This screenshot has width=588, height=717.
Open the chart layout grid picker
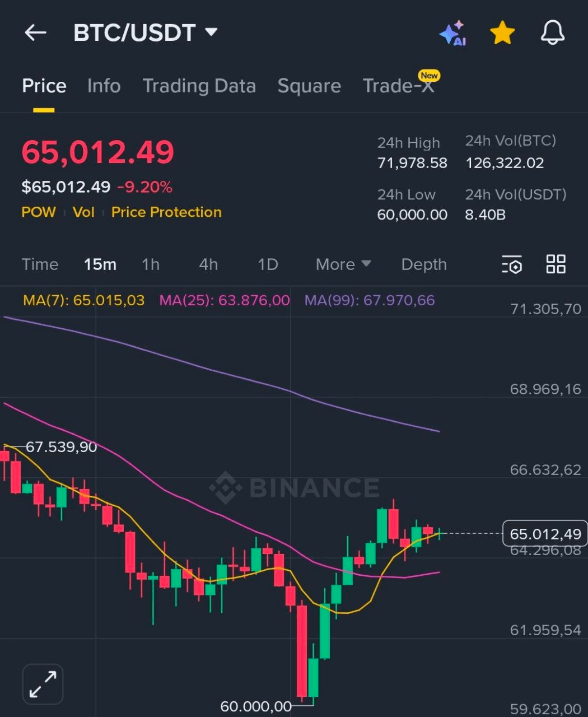(556, 264)
